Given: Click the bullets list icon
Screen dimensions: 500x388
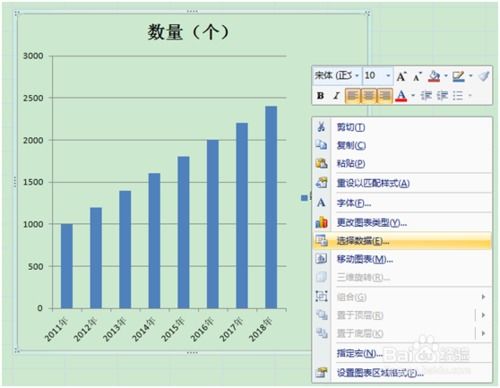Looking at the screenshot, I should click(x=458, y=96).
